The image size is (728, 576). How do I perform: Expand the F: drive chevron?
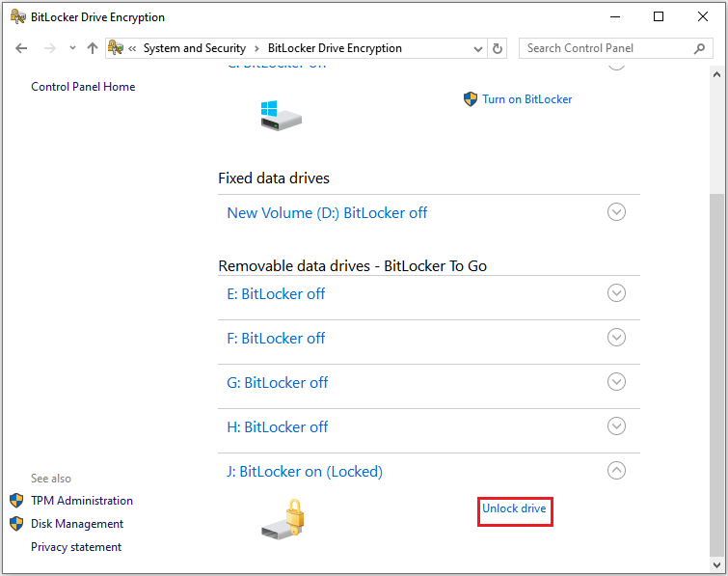pyautogui.click(x=616, y=338)
